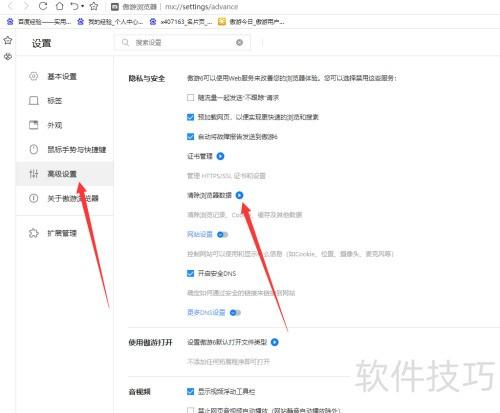Open the 关于傲游浏览器 page
This screenshot has height=413, width=500.
click(x=65, y=198)
